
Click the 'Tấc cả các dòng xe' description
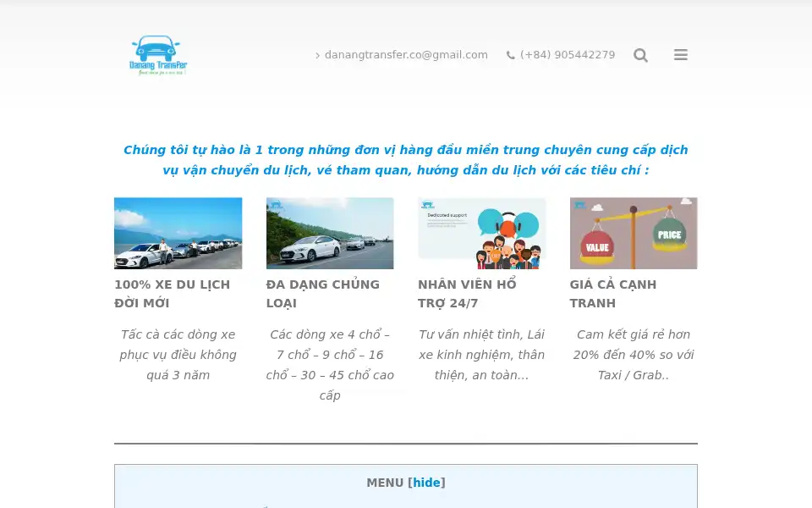[178, 355]
